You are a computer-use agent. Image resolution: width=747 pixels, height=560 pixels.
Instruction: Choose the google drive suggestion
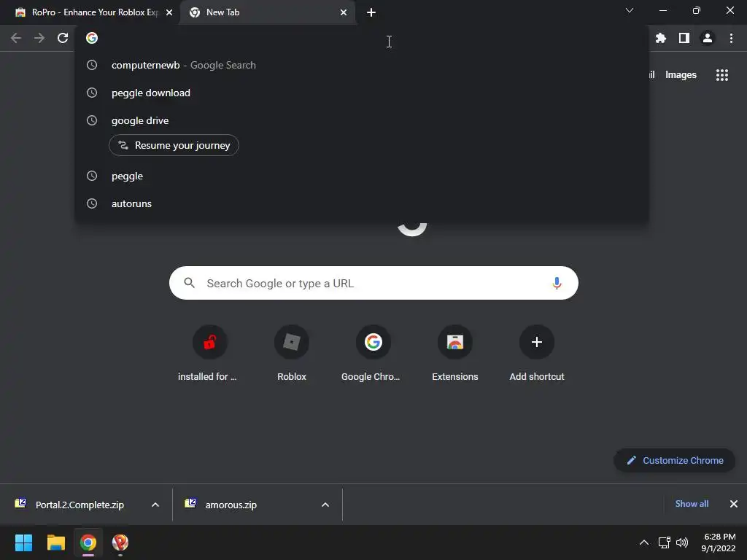point(362,120)
